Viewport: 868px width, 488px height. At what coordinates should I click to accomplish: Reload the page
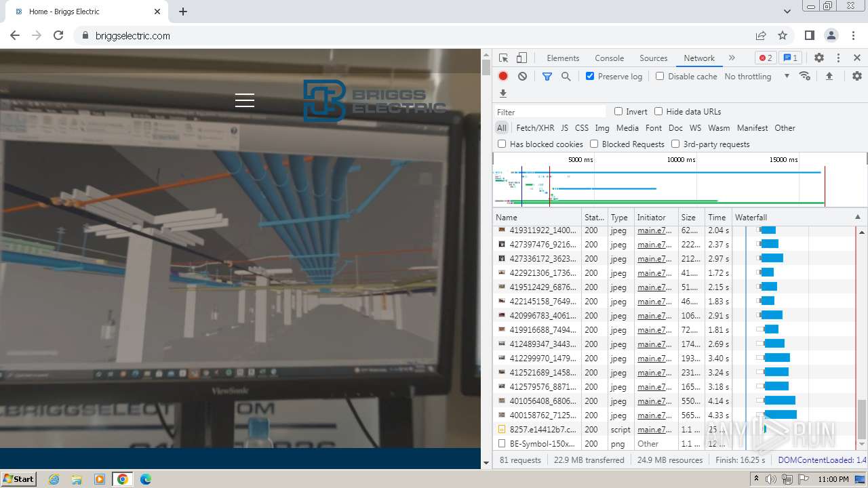pos(58,35)
